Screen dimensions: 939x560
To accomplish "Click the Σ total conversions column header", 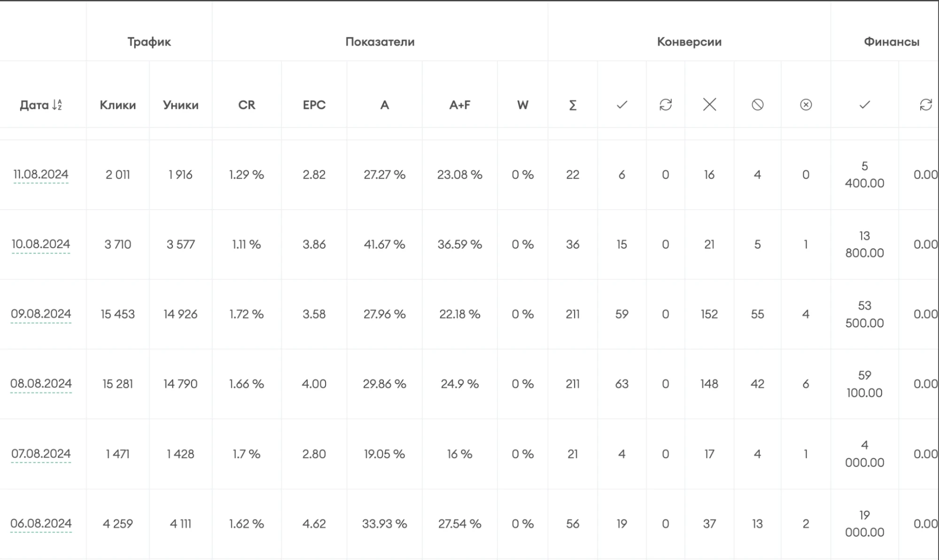I will click(573, 105).
